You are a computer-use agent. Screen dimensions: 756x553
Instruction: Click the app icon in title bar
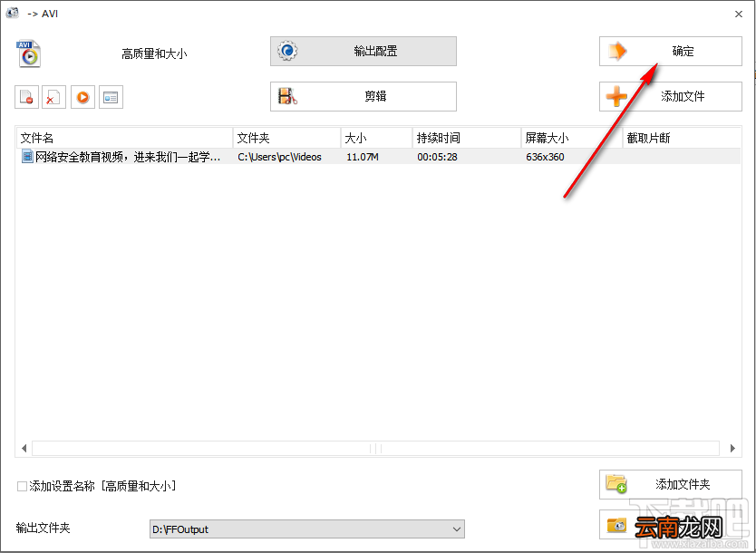point(13,13)
